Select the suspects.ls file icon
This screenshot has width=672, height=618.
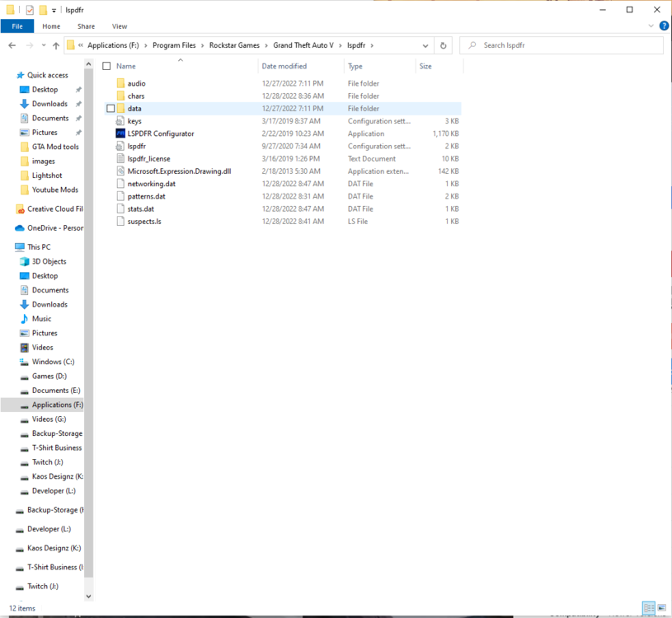(x=120, y=222)
